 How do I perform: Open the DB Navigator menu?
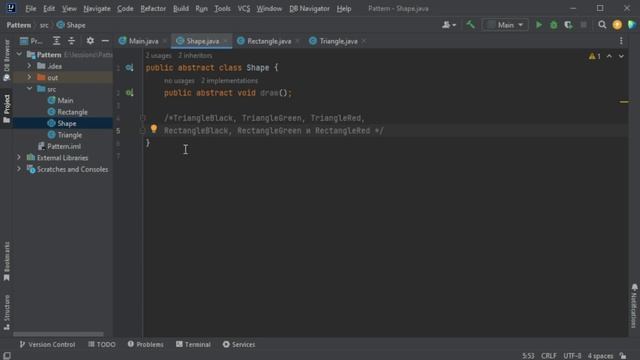(x=309, y=9)
